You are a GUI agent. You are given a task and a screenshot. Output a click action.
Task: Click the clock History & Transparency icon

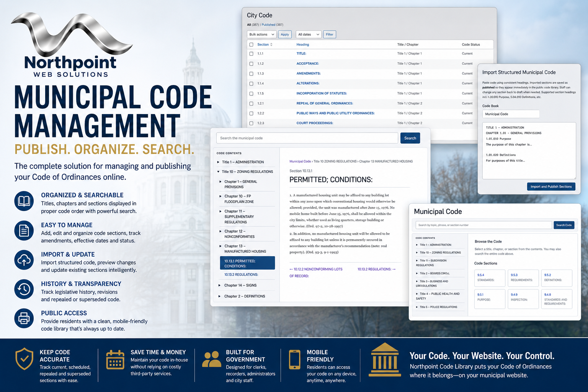tap(24, 289)
